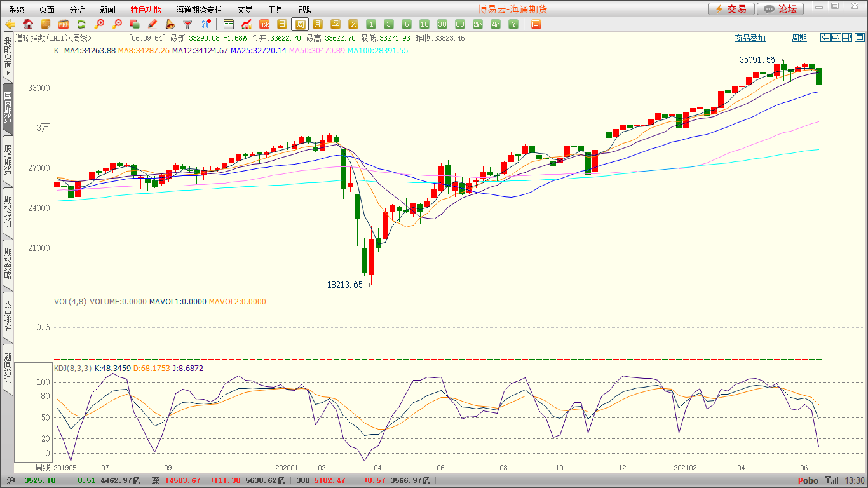The width and height of the screenshot is (868, 488).
Task: Select the quarterly 季 period
Action: tap(336, 24)
